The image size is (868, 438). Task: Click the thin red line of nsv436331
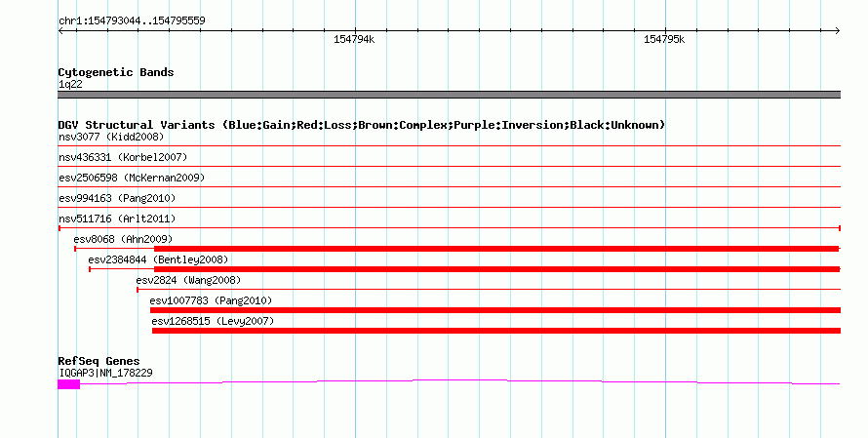tap(449, 166)
